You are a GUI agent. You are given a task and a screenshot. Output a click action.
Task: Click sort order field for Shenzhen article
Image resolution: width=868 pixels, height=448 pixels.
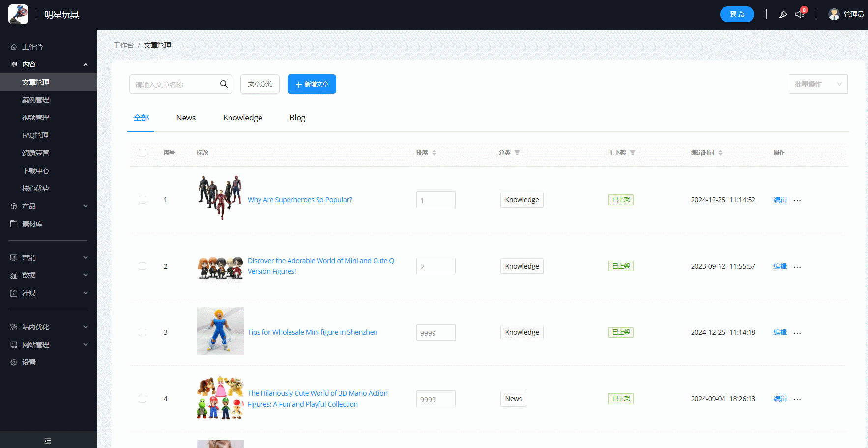[435, 332]
